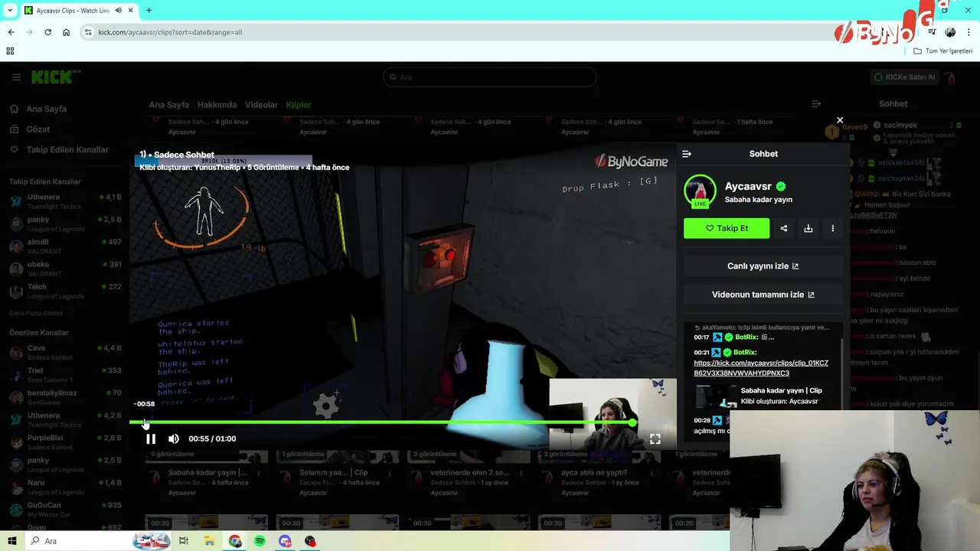Open a new browser tab
Image resolution: width=980 pixels, height=551 pixels.
click(149, 11)
